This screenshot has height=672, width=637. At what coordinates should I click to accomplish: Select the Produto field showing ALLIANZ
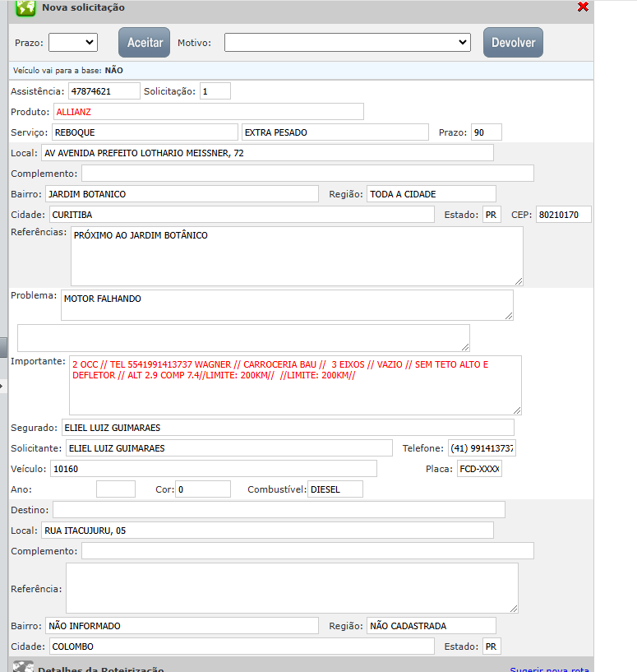point(209,112)
